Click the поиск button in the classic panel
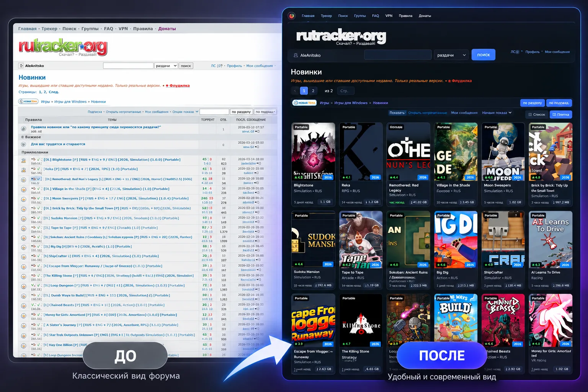 tap(186, 66)
